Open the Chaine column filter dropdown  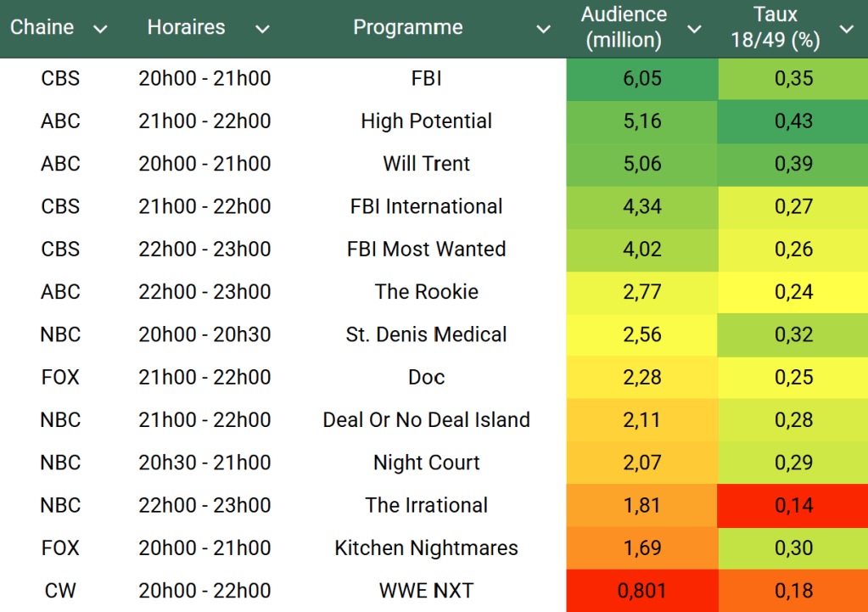[x=100, y=29]
